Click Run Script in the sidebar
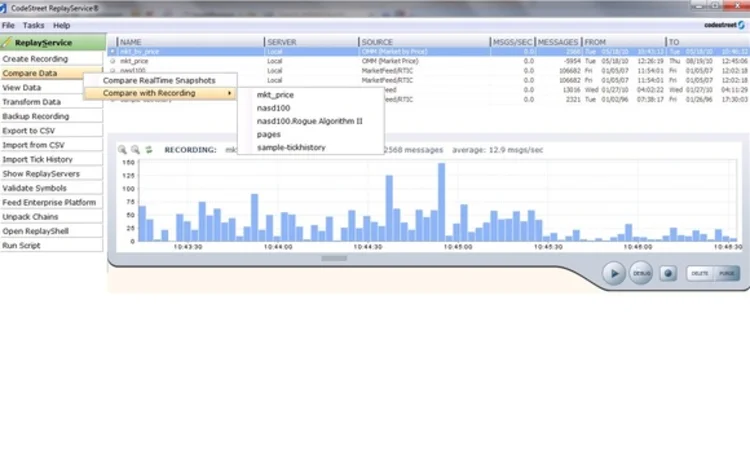750x463 pixels. (51, 245)
